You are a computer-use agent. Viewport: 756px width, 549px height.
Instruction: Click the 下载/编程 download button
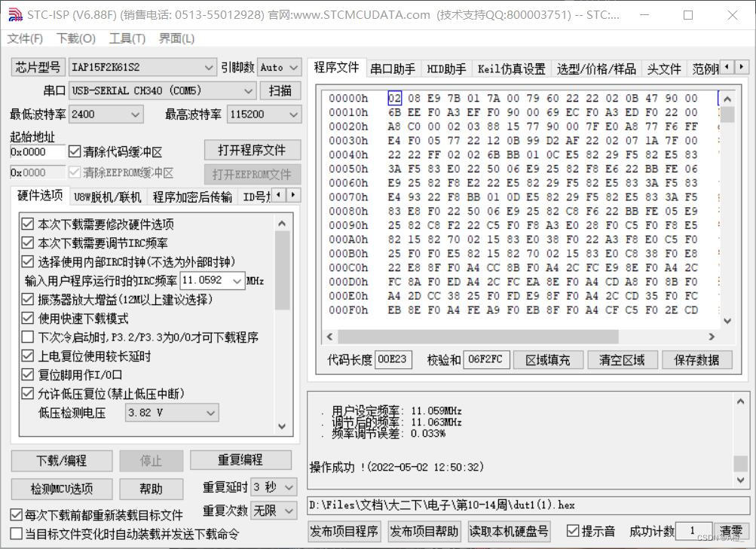[62, 460]
